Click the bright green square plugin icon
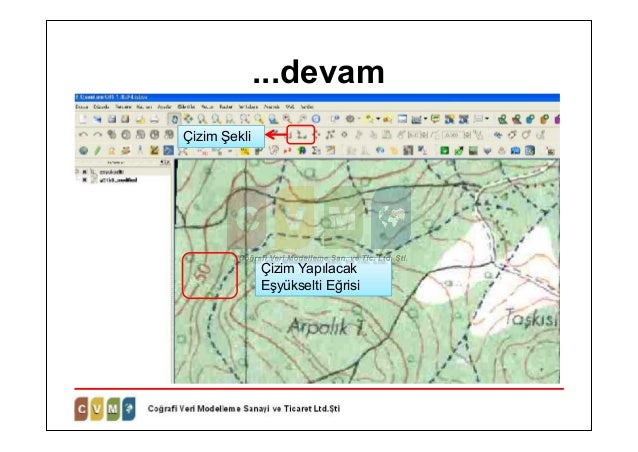 (444, 151)
